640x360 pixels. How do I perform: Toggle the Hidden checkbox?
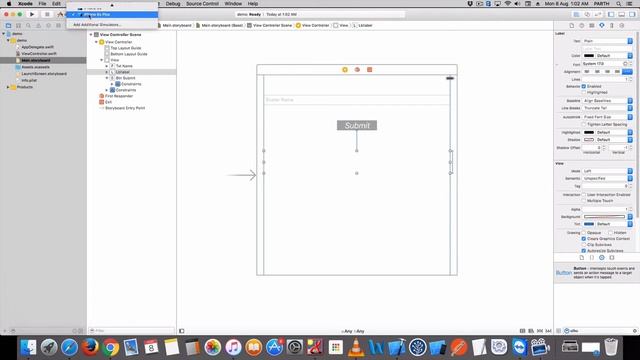pos(610,233)
